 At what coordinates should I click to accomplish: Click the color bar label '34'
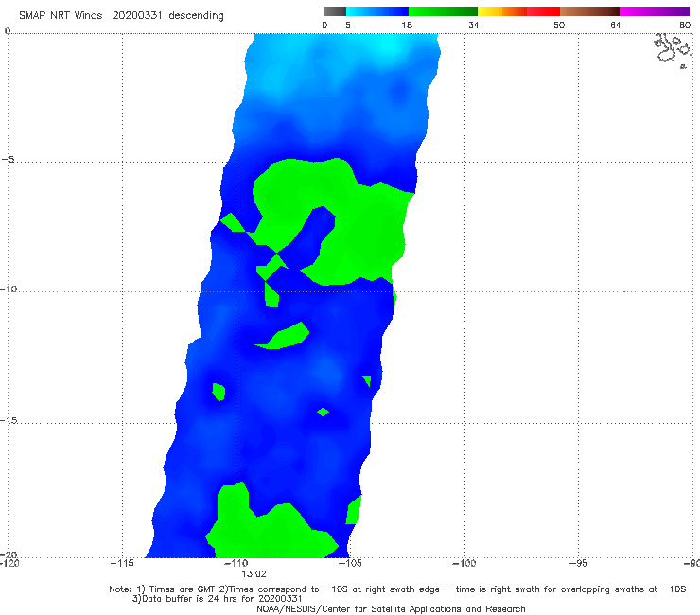point(474,26)
